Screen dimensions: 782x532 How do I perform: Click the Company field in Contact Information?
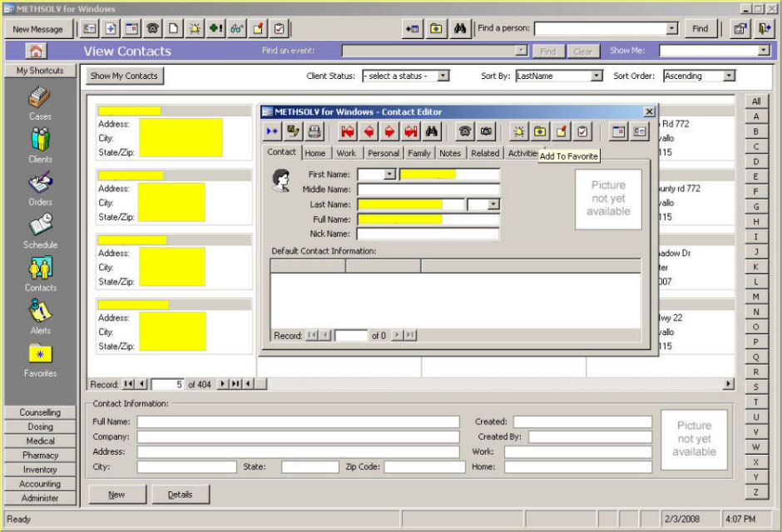tap(298, 437)
